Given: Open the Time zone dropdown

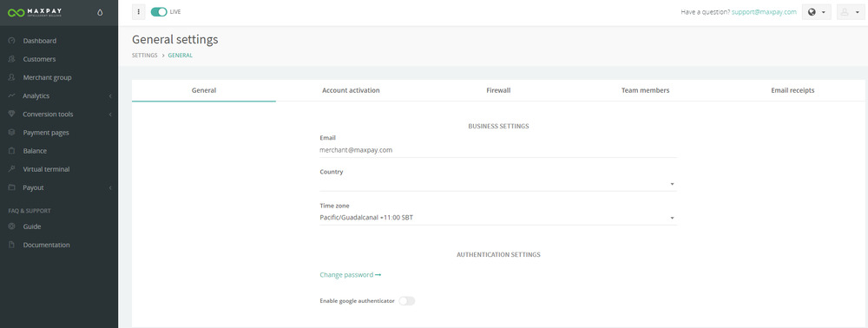Looking at the screenshot, I should pyautogui.click(x=498, y=218).
